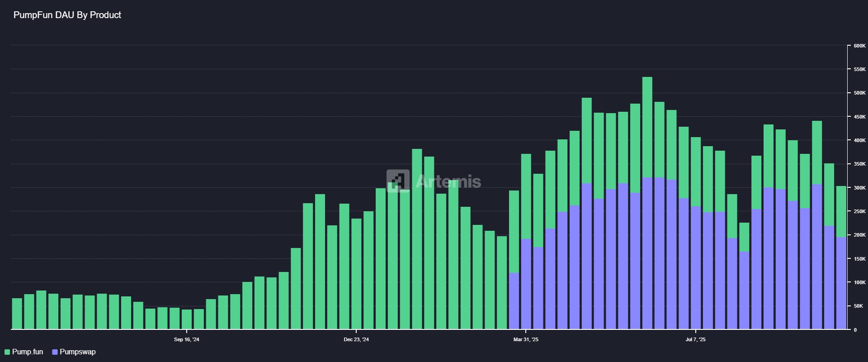Select the first bar with a purple Pumpswap segment
Image resolution: width=868 pixels, height=362 pixels.
514,301
